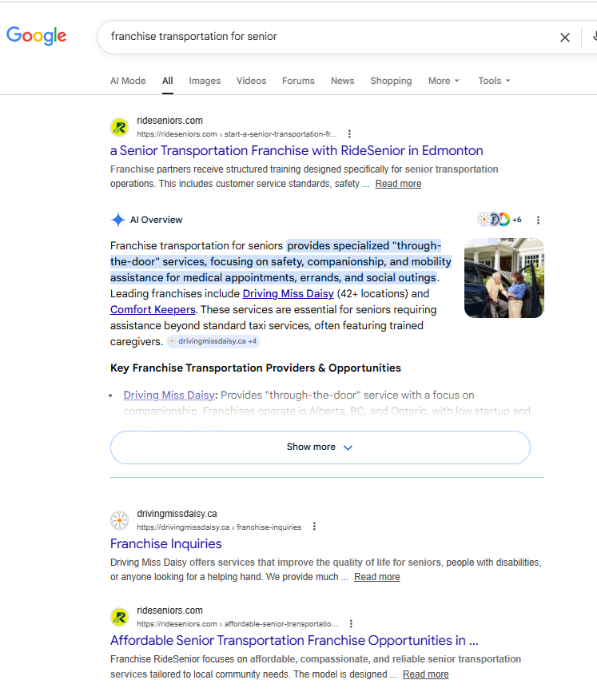Click Read more on the Franchise Inquiries result
The width and height of the screenshot is (597, 700).
[377, 577]
